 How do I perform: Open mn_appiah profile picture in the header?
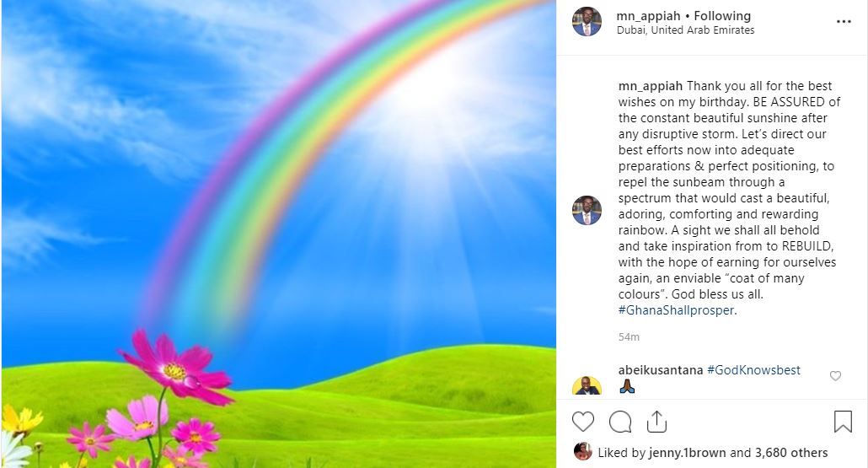point(587,22)
